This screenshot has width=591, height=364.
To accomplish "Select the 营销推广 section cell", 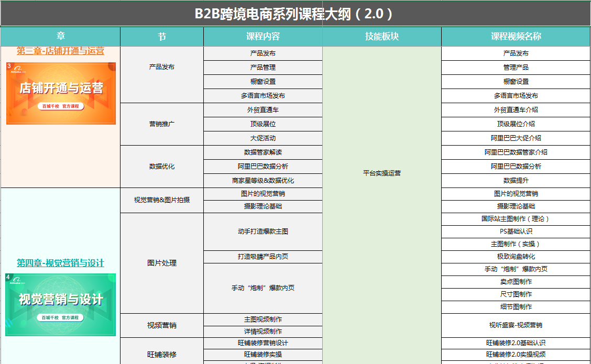I will pyautogui.click(x=162, y=124).
